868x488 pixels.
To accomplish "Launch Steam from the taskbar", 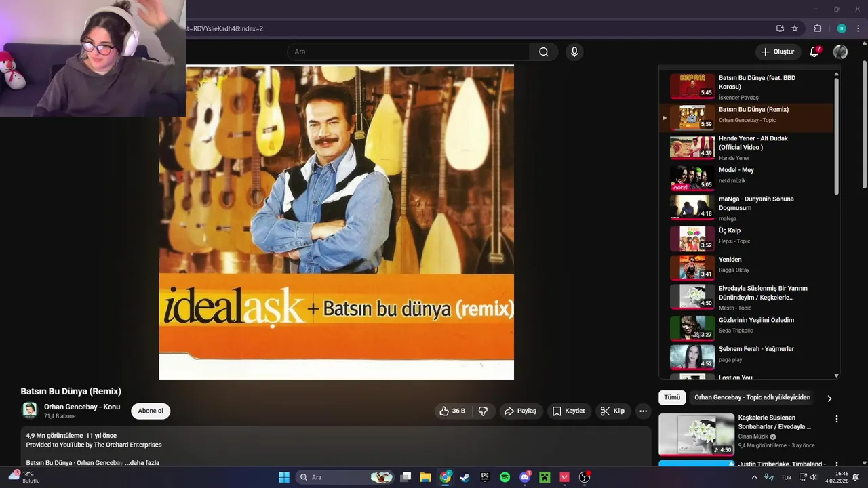I will (x=465, y=477).
